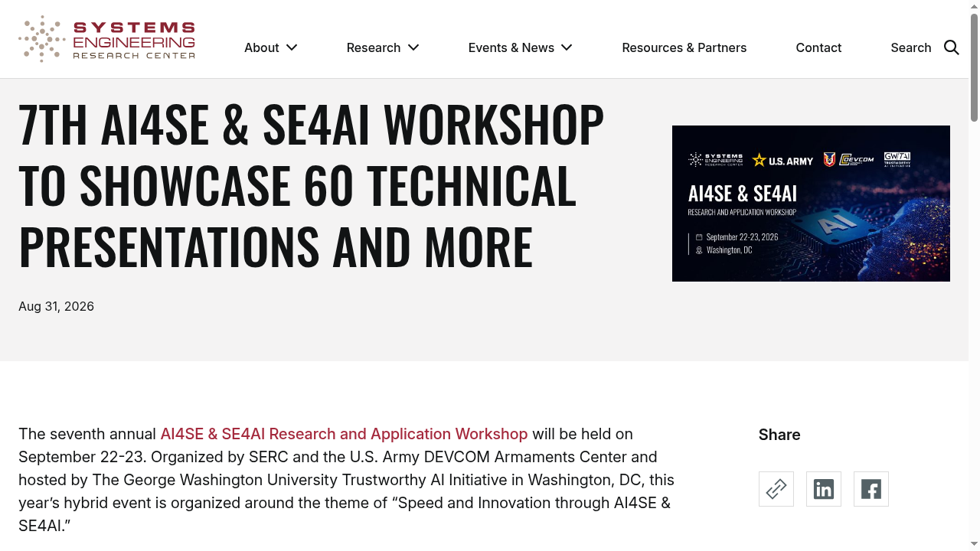Open the Research menu item
980x551 pixels.
click(374, 47)
